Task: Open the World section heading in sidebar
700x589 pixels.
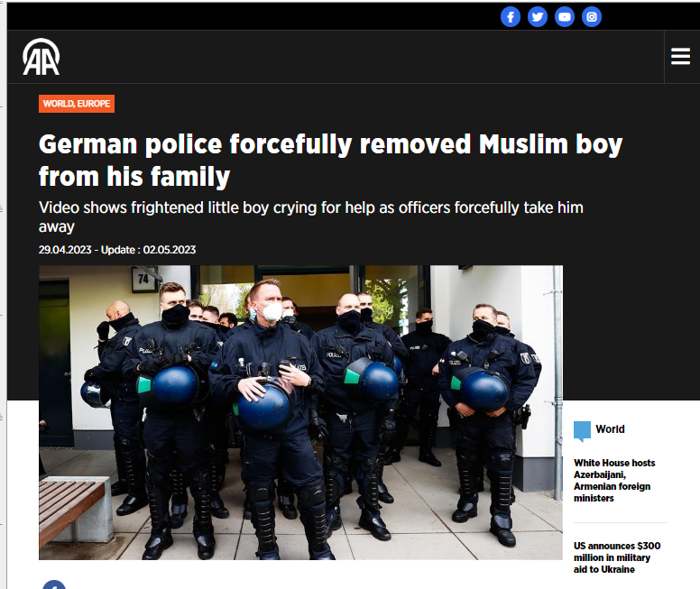Action: click(610, 429)
